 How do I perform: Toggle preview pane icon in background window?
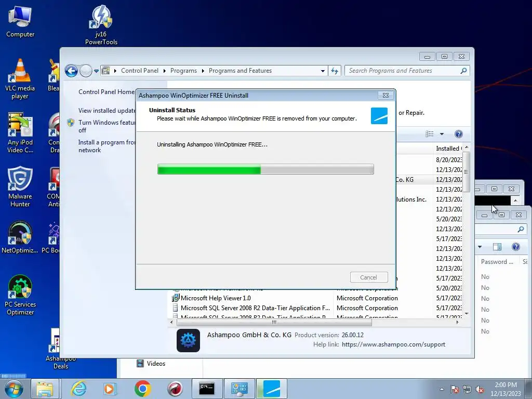497,247
